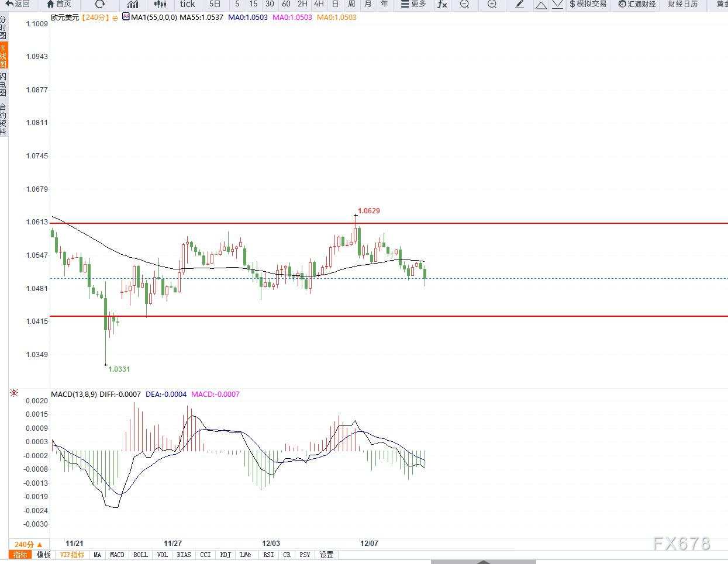The image size is (728, 564).
Task: Select the 5日 period
Action: click(x=215, y=4)
